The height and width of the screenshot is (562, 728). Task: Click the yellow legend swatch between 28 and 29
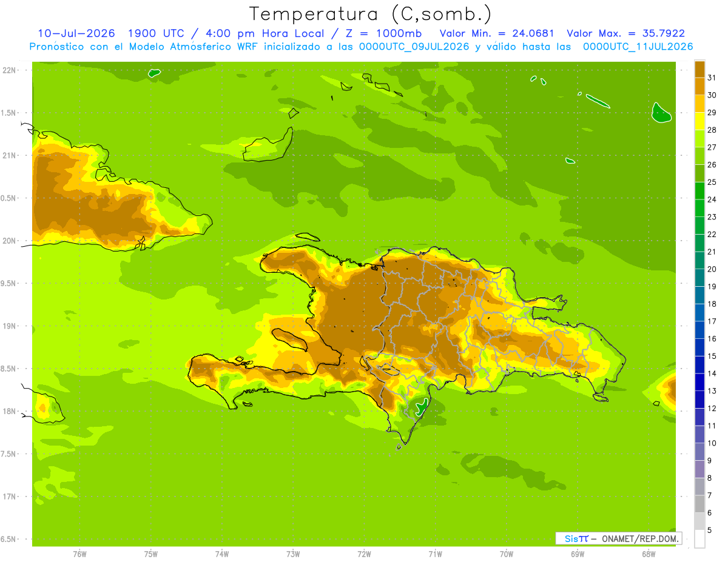coord(699,121)
